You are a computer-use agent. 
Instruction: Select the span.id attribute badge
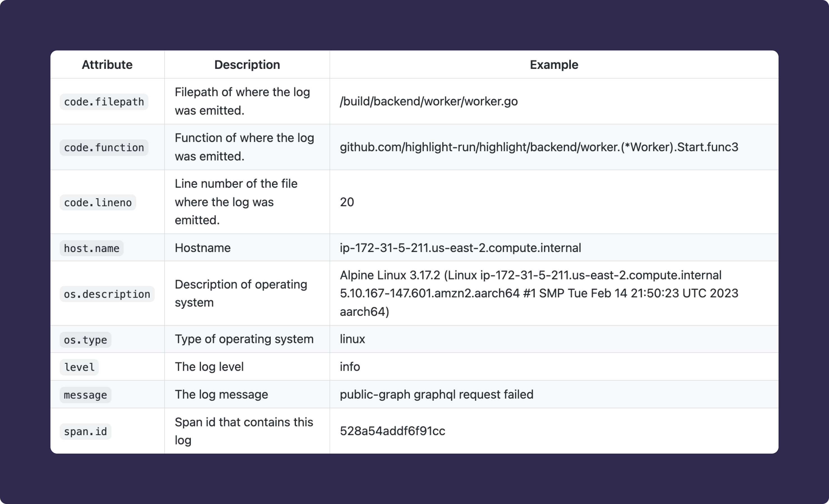[x=85, y=431]
